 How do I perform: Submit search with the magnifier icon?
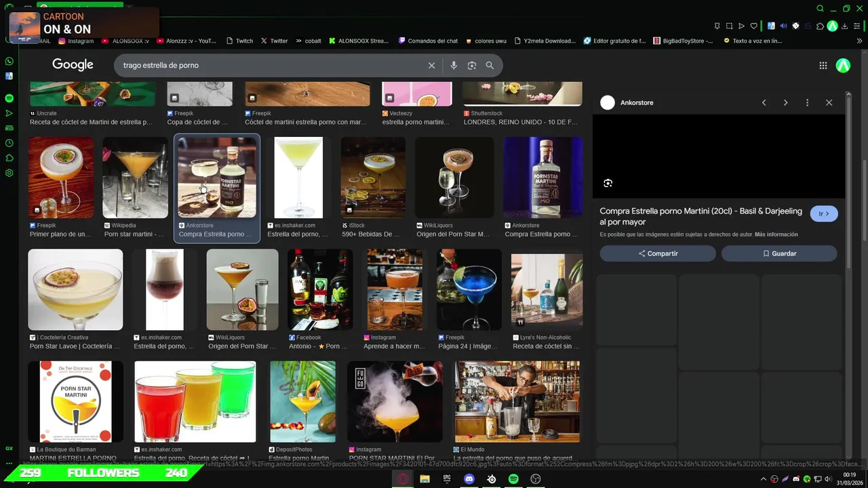click(490, 66)
